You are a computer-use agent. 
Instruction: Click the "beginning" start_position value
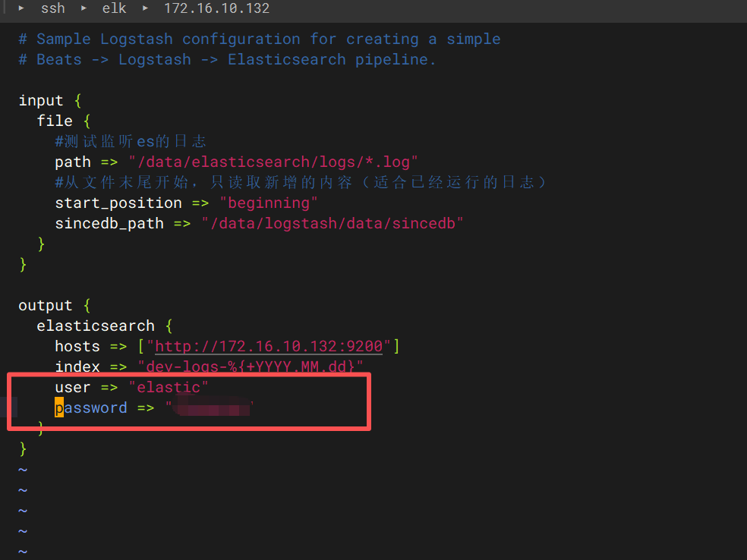(269, 203)
